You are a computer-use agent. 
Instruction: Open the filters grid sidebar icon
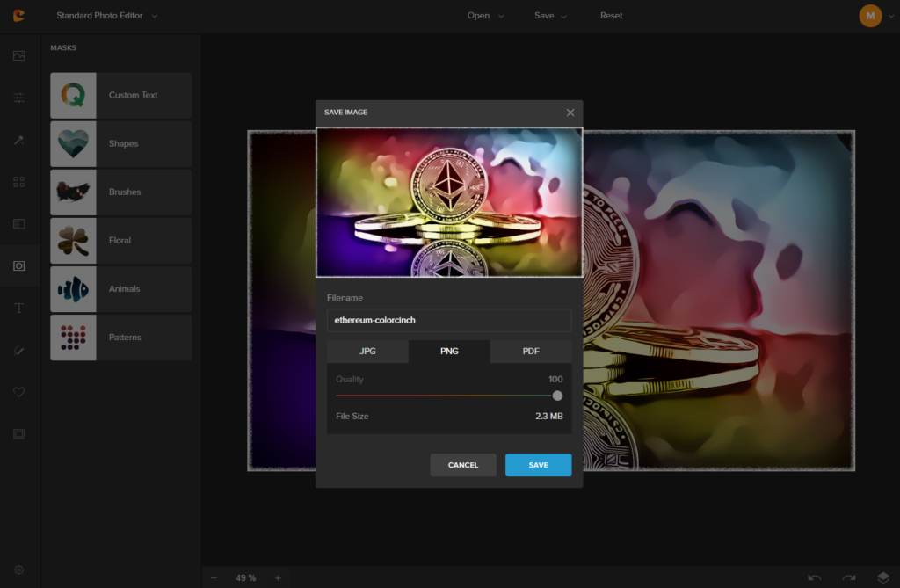pos(19,182)
